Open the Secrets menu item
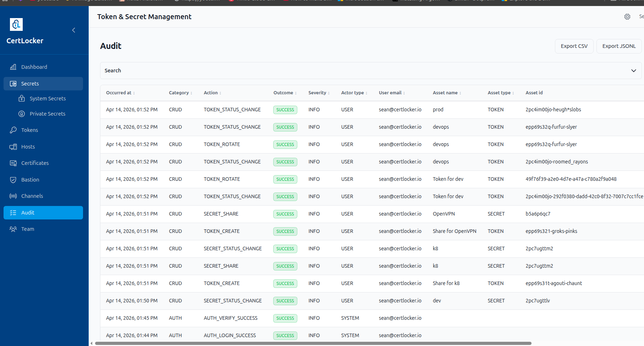 click(x=43, y=84)
